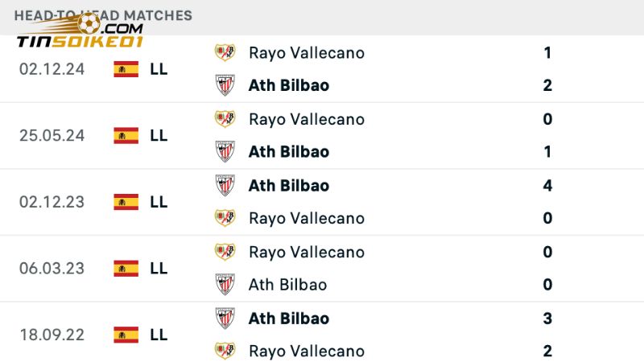Screen dimensions: 644x362
Task: Click Ath Bilbao score 4 on 02.12.23
Action: point(547,185)
